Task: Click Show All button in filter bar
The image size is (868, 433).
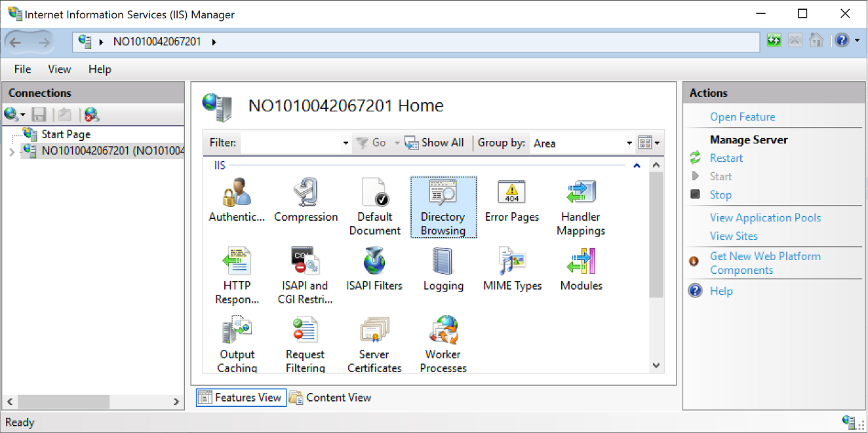Action: point(435,143)
